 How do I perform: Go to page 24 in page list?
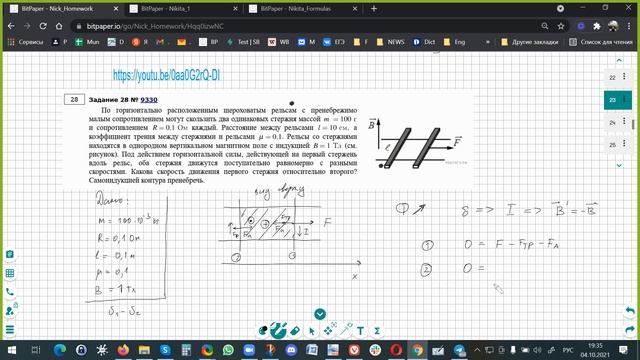tap(612, 122)
